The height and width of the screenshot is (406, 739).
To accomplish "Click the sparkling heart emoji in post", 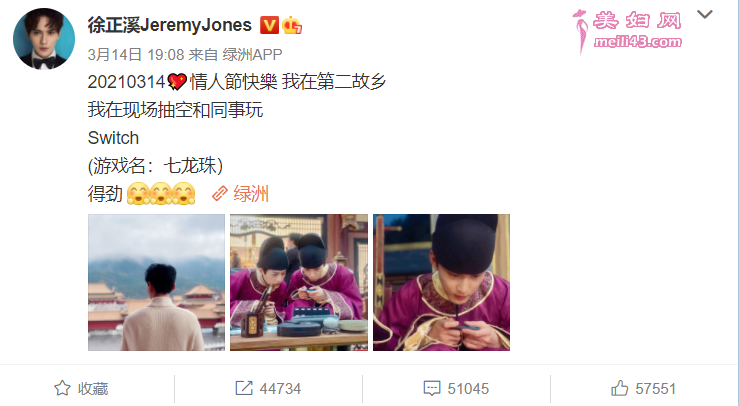I will pos(177,82).
